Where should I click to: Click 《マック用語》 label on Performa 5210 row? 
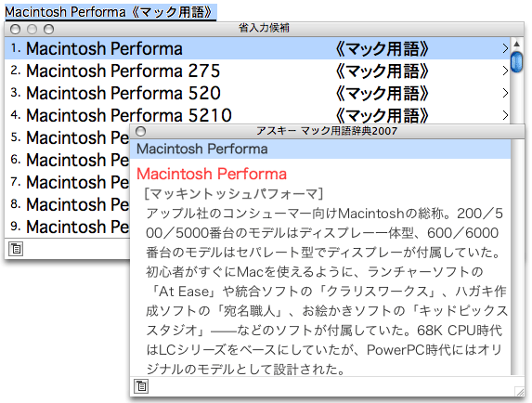[x=382, y=116]
